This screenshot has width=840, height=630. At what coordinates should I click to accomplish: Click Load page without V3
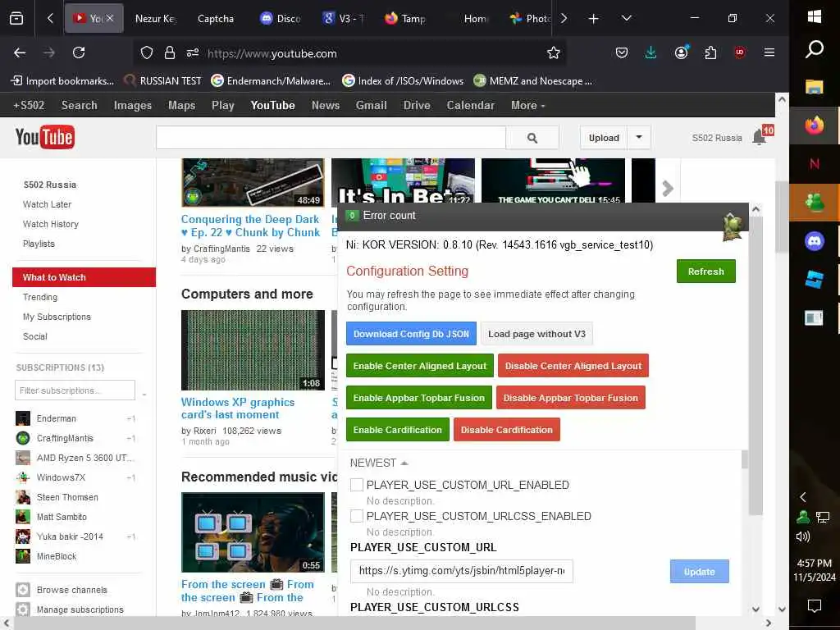click(x=536, y=335)
